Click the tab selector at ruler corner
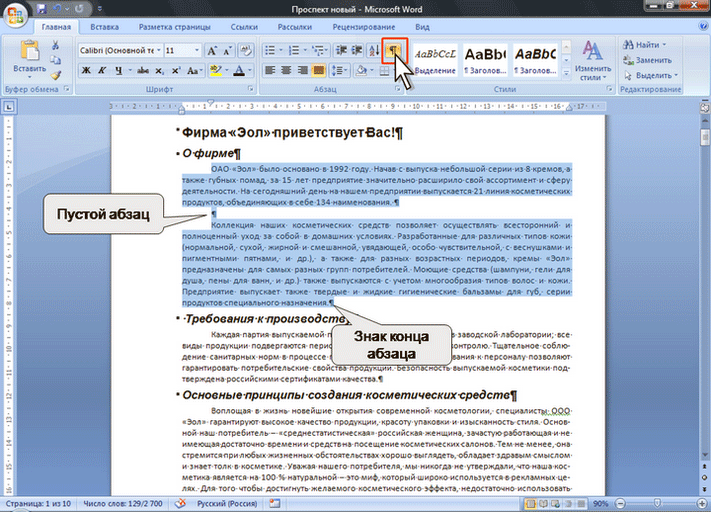711x512 pixels. 9,107
